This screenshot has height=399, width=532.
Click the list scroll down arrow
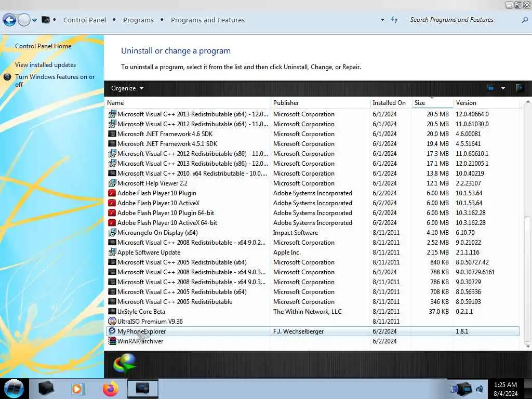click(x=527, y=347)
